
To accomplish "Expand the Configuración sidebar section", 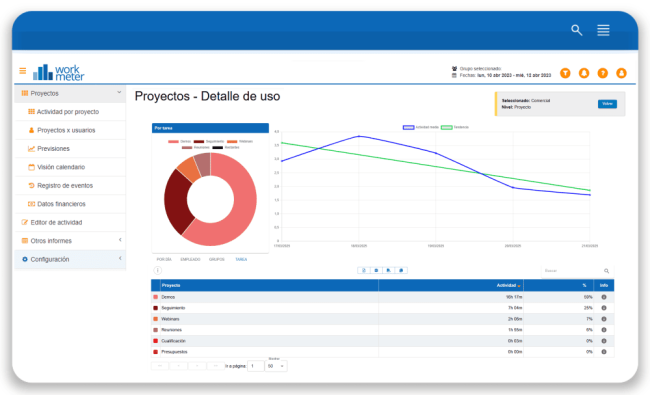I will point(120,258).
